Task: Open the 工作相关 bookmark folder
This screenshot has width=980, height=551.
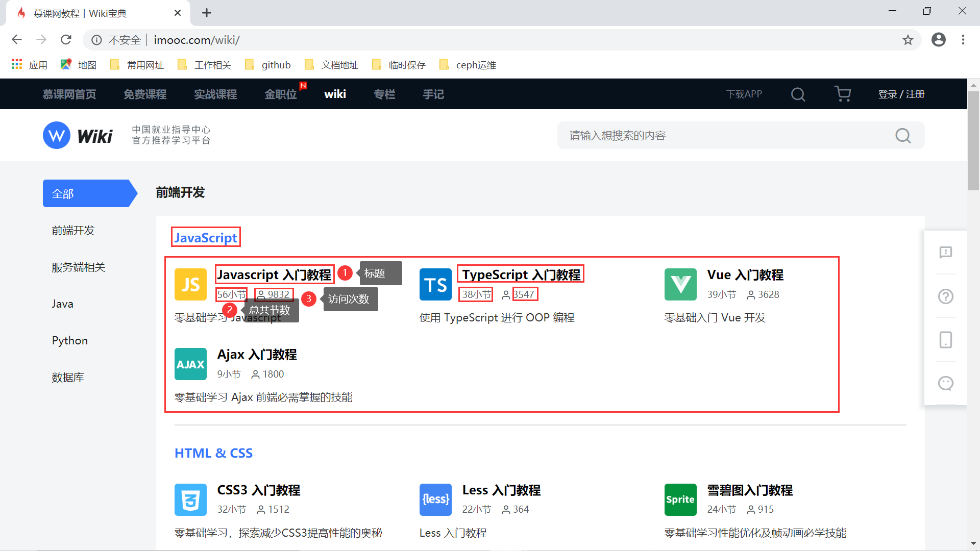Action: [204, 65]
